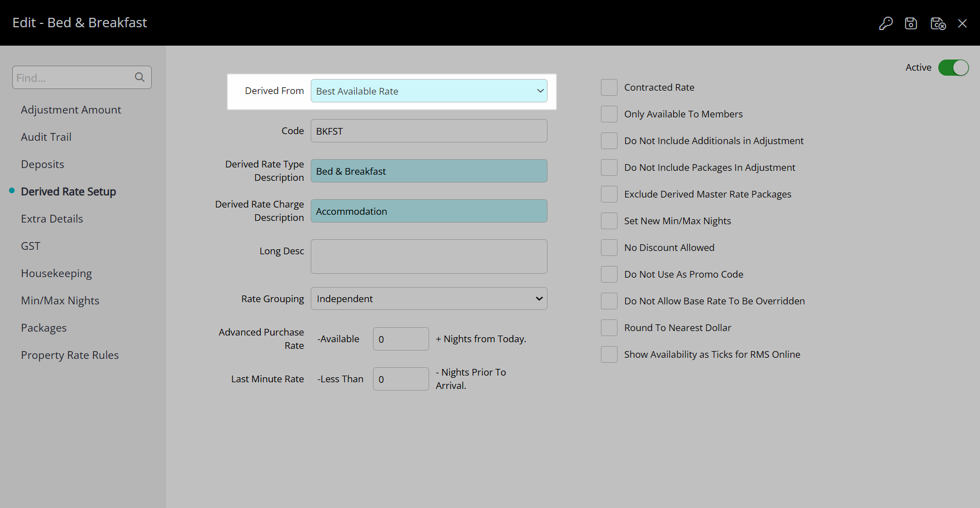Click the key icon in the header
The height and width of the screenshot is (508, 980).
886,23
